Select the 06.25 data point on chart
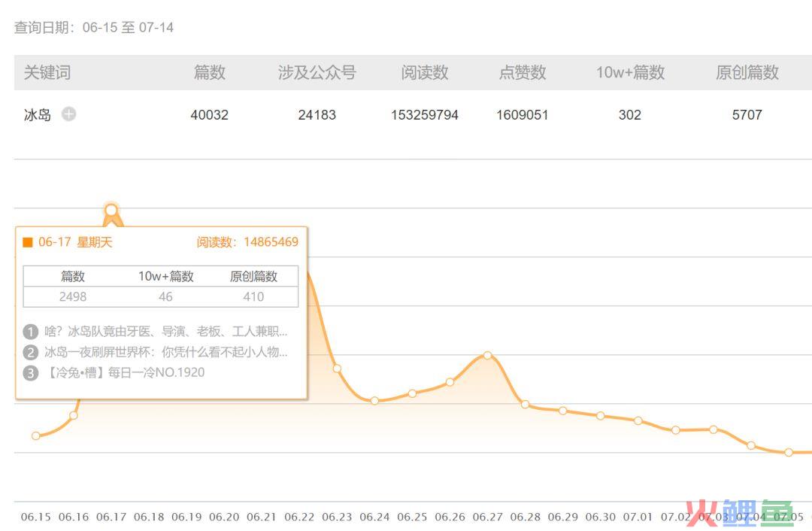The width and height of the screenshot is (812, 531). click(x=412, y=393)
